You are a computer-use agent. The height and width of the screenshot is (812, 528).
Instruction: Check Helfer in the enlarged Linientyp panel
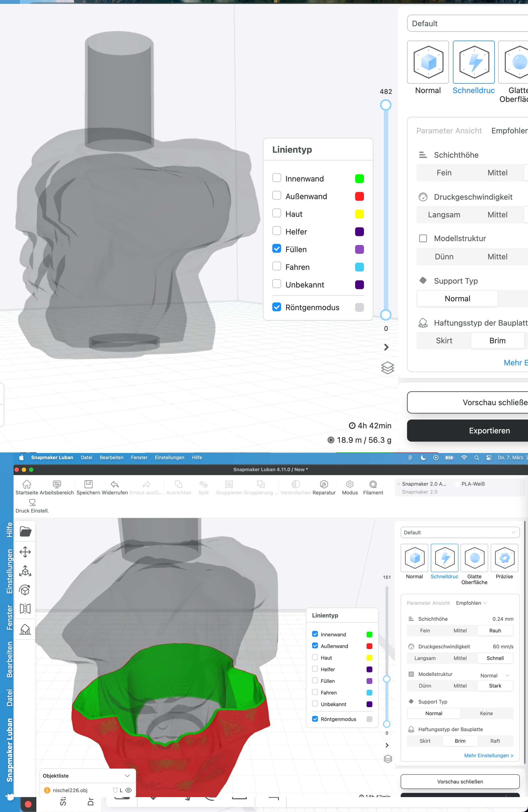(x=277, y=231)
